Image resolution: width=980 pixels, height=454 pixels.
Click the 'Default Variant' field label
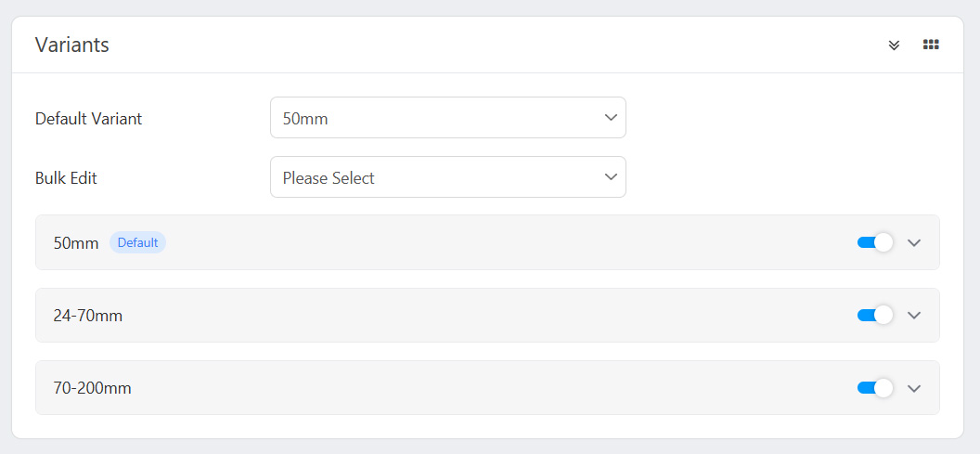click(x=89, y=119)
